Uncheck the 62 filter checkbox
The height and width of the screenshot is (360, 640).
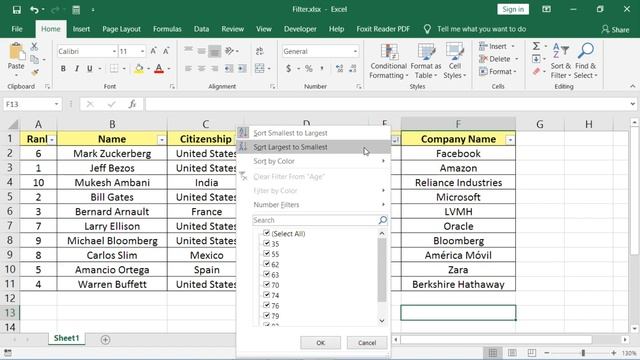pyautogui.click(x=267, y=264)
